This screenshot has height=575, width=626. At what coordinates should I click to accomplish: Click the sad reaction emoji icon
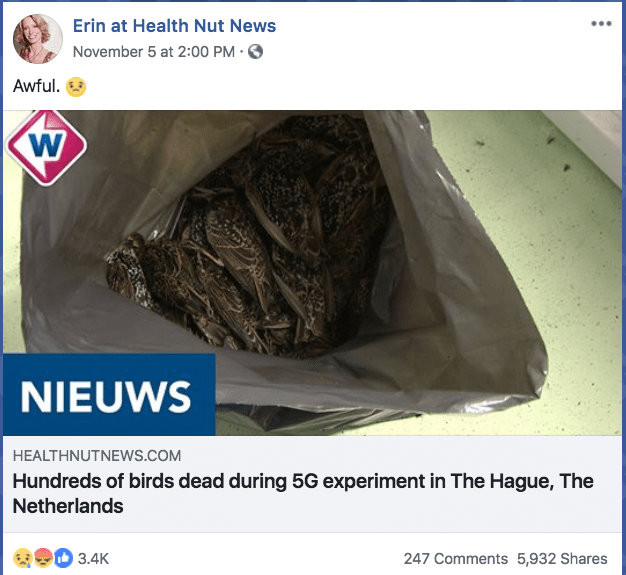coord(22,558)
